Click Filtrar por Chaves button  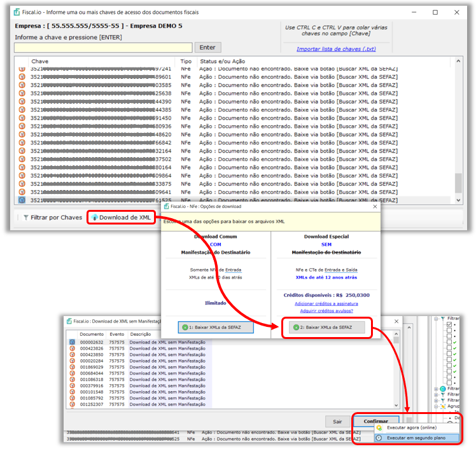[x=53, y=218]
